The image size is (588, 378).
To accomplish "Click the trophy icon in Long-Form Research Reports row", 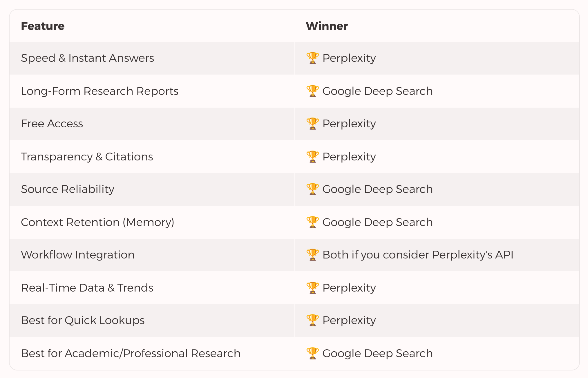I will [x=312, y=91].
